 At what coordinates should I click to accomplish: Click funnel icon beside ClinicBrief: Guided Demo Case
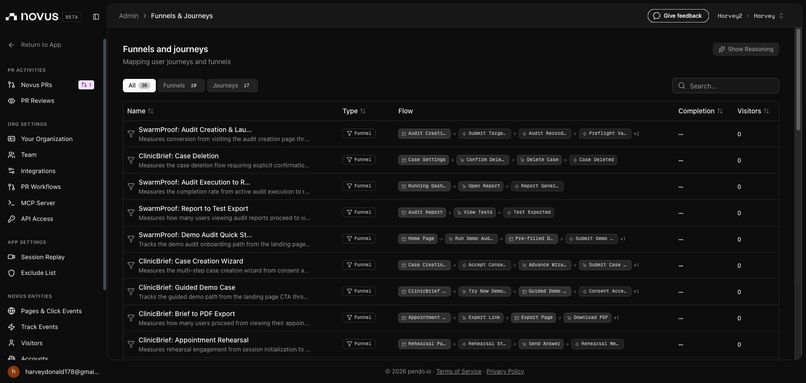[131, 291]
